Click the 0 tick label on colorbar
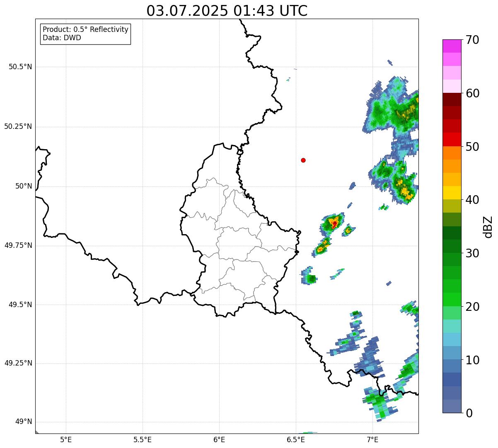Viewport: 498px width, 448px height. tap(469, 413)
